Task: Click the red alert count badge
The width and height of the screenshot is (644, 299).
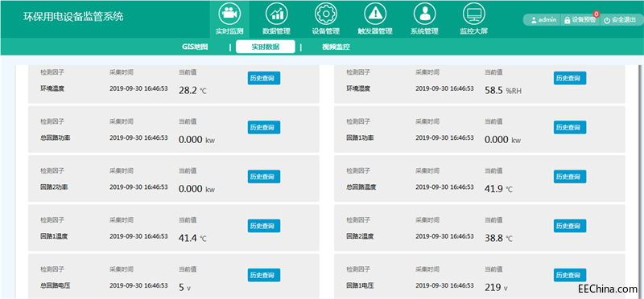Action: pos(597,14)
